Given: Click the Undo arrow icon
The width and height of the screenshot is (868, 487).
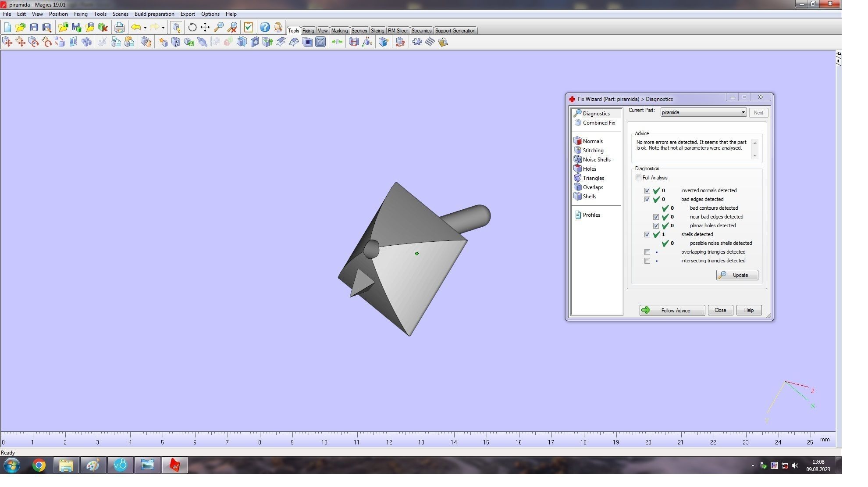Looking at the screenshot, I should [x=136, y=27].
